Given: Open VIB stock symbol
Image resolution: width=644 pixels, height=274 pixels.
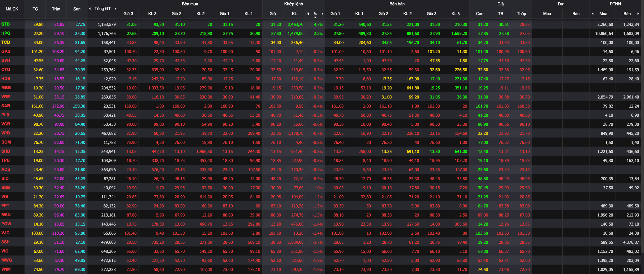Looking at the screenshot, I should click(5, 197).
